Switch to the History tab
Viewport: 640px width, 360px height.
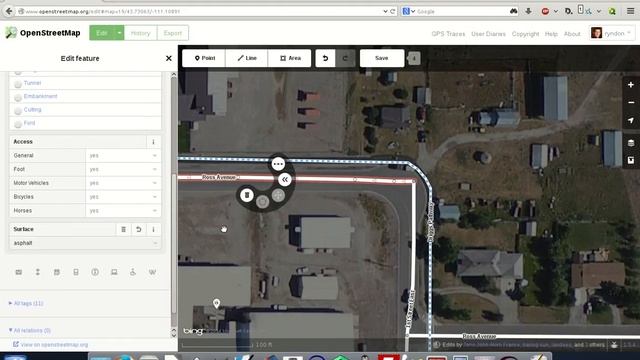[x=140, y=33]
